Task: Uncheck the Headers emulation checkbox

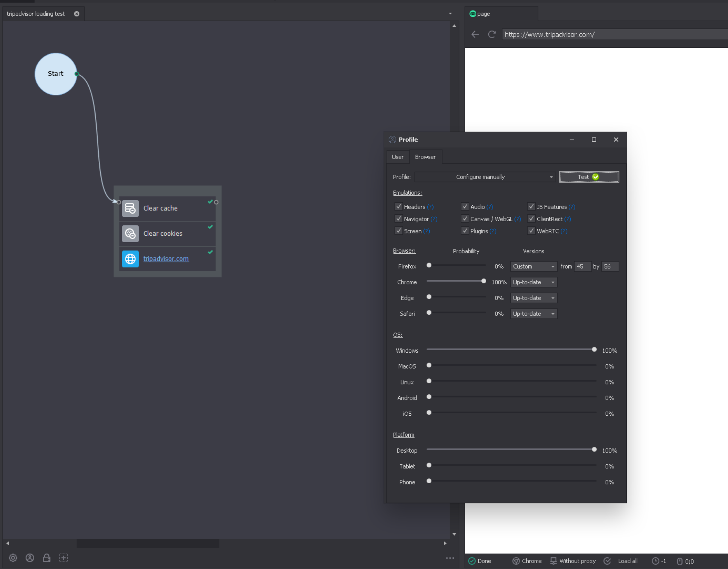Action: coord(399,206)
